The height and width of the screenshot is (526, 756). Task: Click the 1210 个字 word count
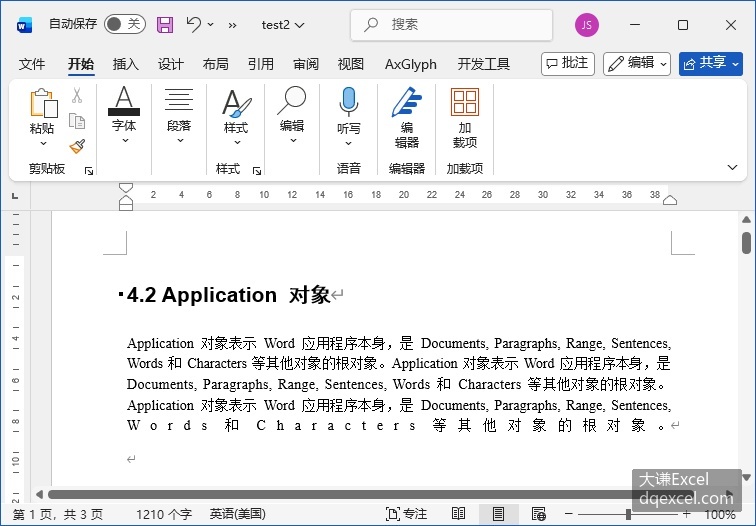click(x=164, y=514)
